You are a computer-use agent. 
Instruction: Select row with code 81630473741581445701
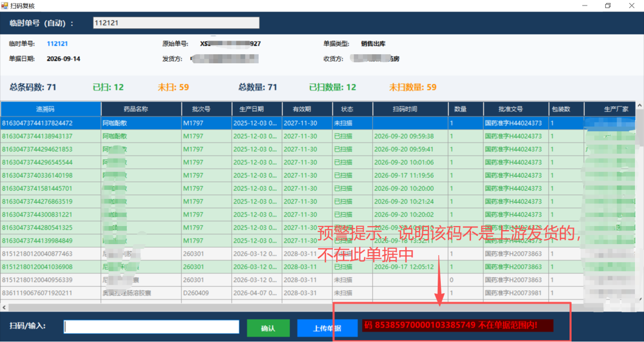pos(318,188)
